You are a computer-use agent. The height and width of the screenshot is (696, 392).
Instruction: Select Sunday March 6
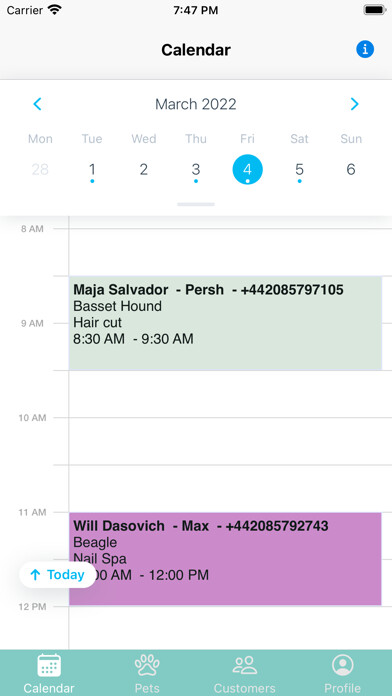click(351, 170)
